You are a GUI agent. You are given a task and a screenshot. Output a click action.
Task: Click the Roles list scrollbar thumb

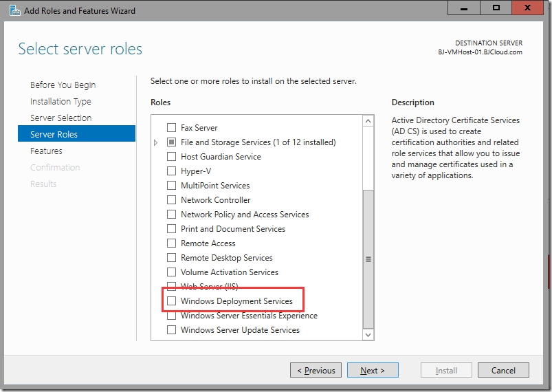tap(368, 259)
